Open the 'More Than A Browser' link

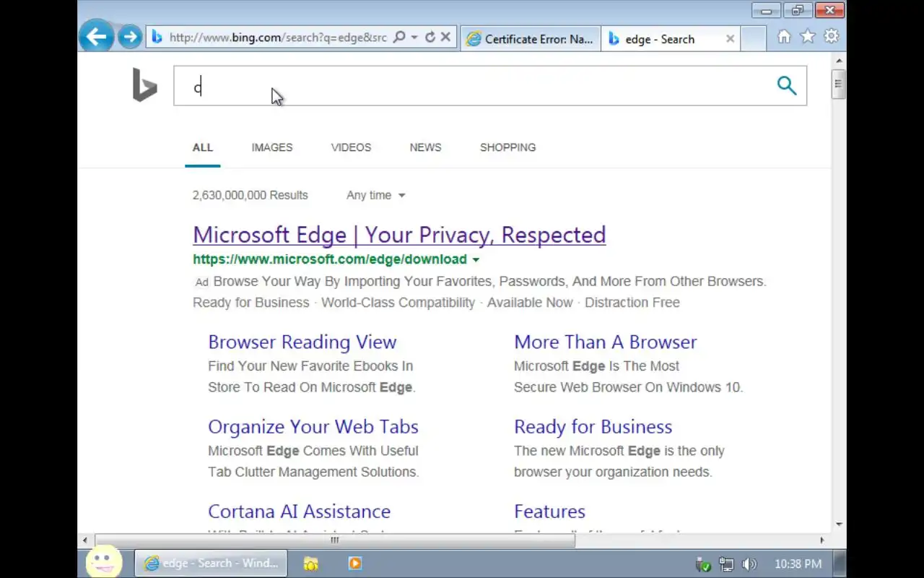pos(606,342)
